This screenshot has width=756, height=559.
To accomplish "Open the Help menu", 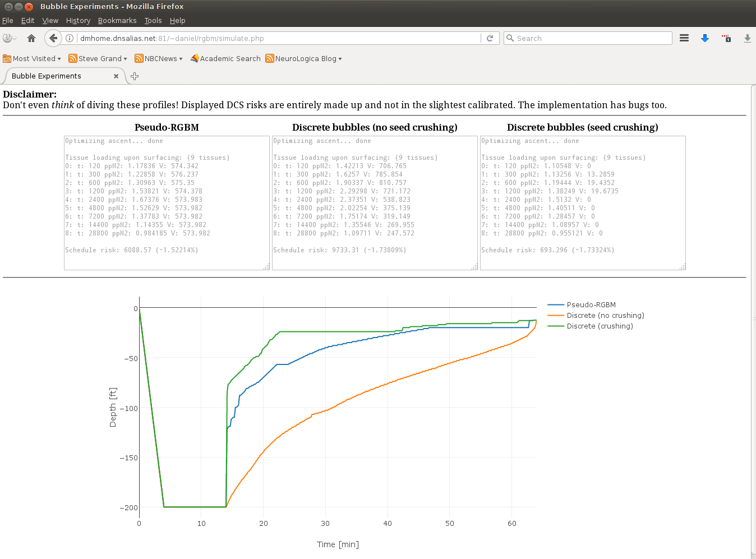I will pos(177,21).
